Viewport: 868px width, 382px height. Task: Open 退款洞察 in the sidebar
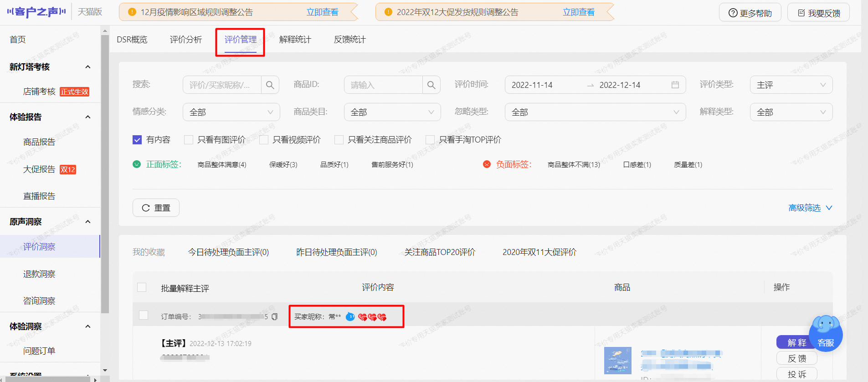click(x=39, y=274)
